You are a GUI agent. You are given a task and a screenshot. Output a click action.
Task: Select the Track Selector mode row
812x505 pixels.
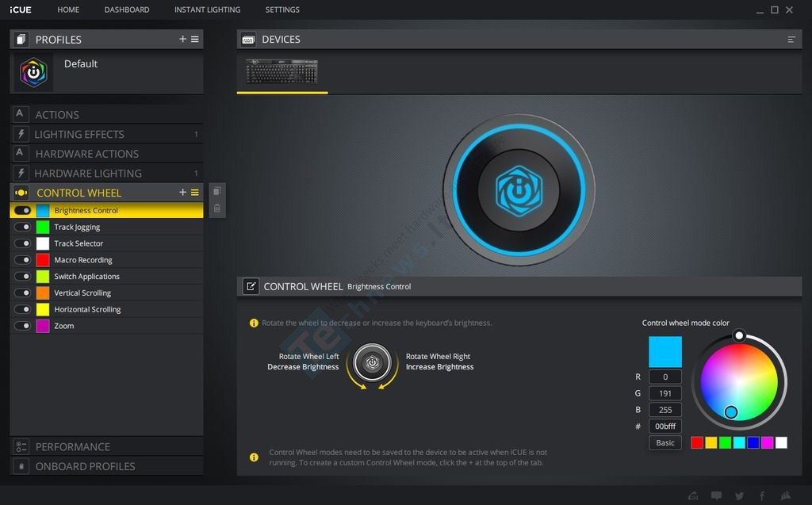tap(107, 243)
